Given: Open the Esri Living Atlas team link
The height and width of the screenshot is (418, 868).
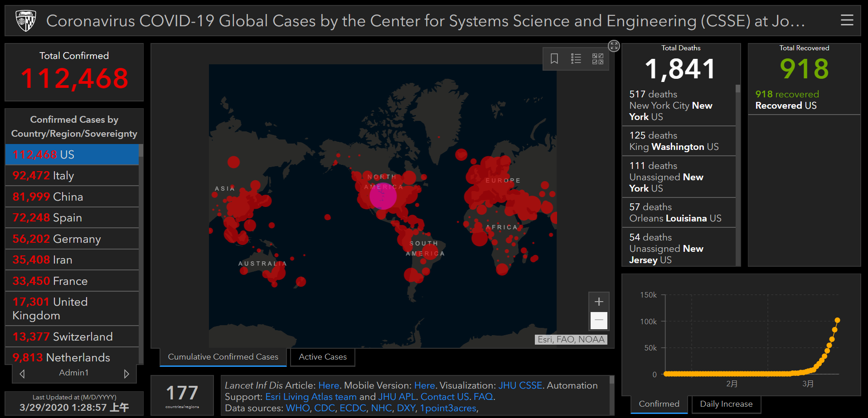Looking at the screenshot, I should coord(311,397).
